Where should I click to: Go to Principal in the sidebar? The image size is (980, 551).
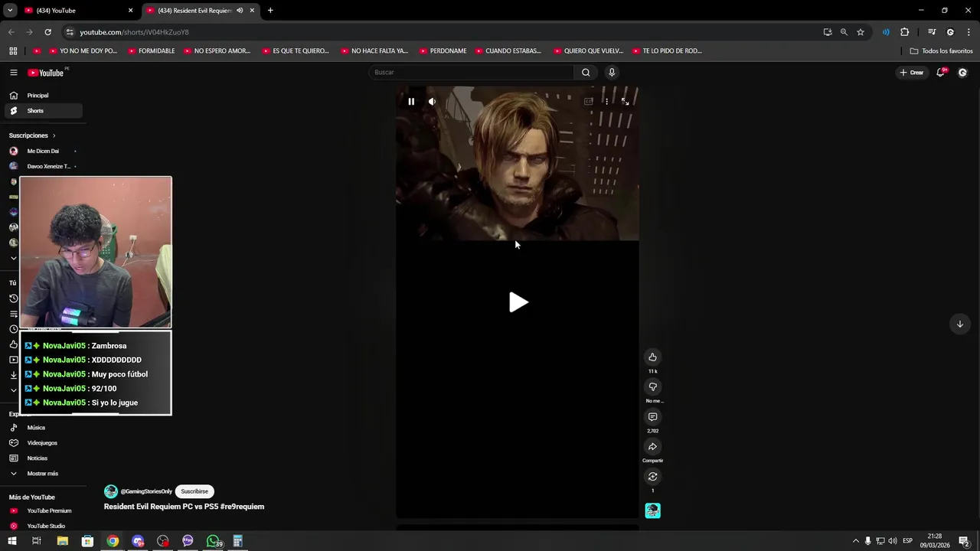click(43, 96)
